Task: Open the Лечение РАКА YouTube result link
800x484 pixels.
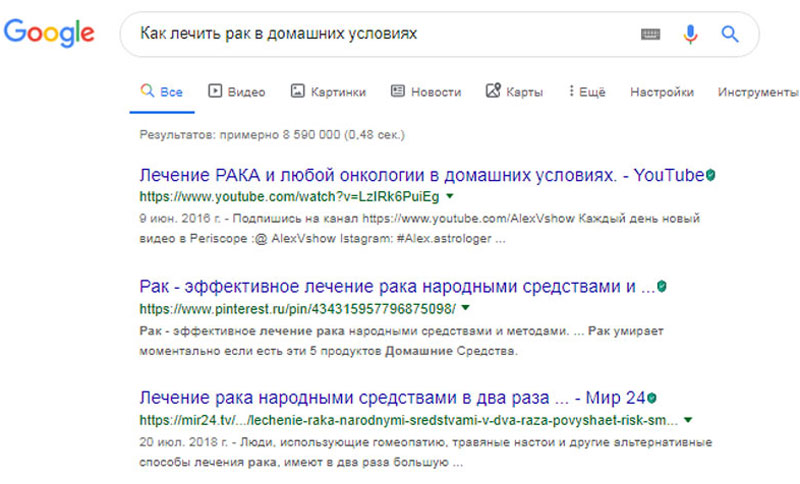Action: point(421,175)
